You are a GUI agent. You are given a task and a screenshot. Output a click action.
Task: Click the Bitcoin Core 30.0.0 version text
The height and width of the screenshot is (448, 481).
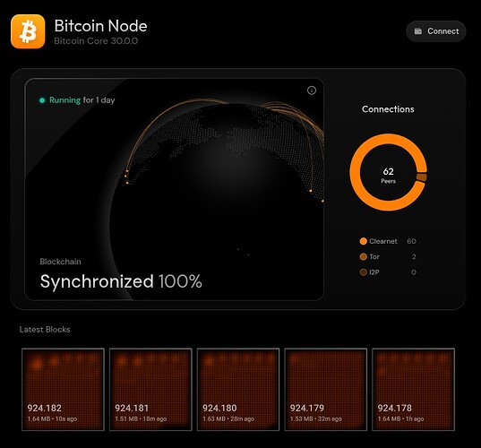[x=96, y=41]
